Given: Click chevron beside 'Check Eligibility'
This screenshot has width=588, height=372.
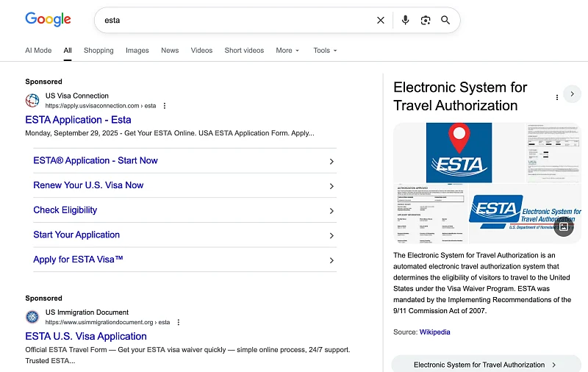Looking at the screenshot, I should tap(331, 211).
